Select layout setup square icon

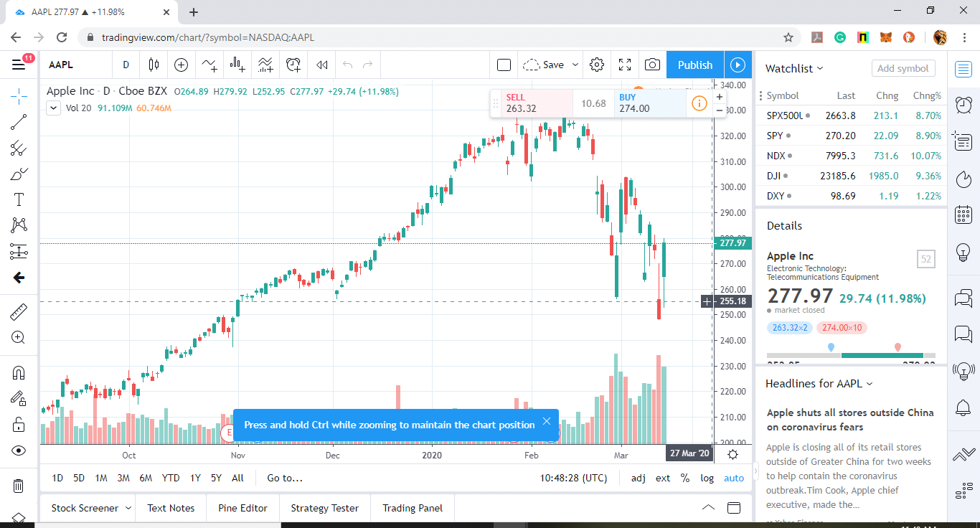[x=504, y=65]
